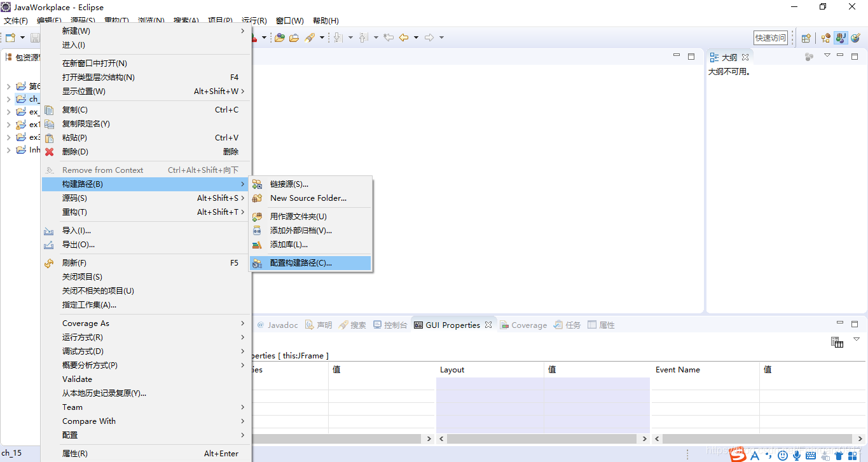The height and width of the screenshot is (462, 868).
Task: Minimize the outline view panel
Action: click(839, 56)
